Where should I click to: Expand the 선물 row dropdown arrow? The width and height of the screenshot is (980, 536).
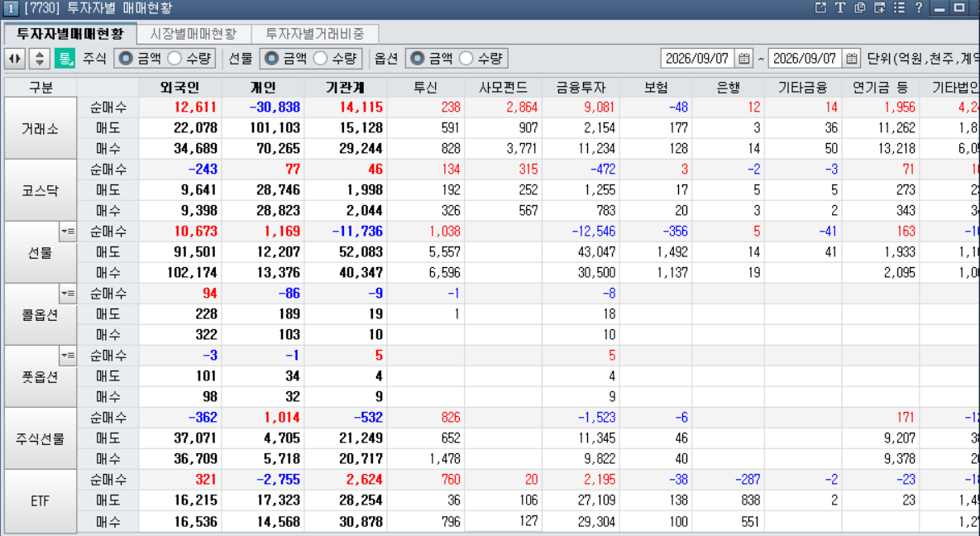tap(68, 232)
